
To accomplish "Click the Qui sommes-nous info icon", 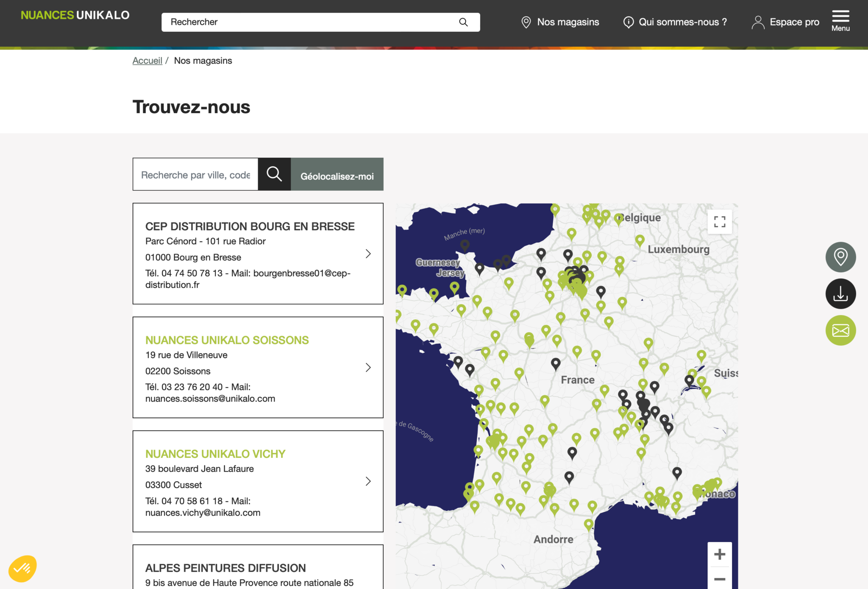I will click(x=628, y=22).
